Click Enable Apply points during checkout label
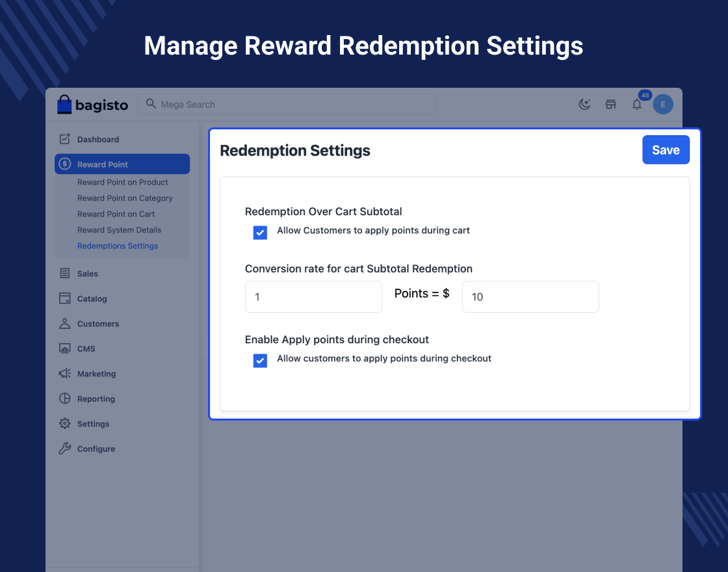Screen dimensions: 728x572 (337, 340)
